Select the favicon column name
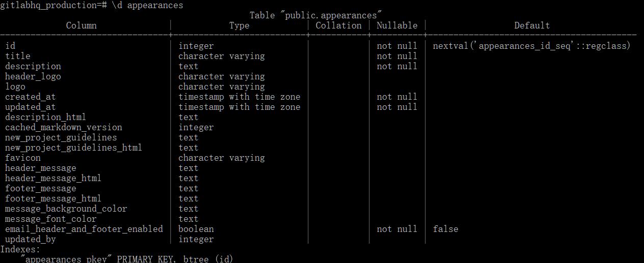The width and height of the screenshot is (644, 263). 23,158
